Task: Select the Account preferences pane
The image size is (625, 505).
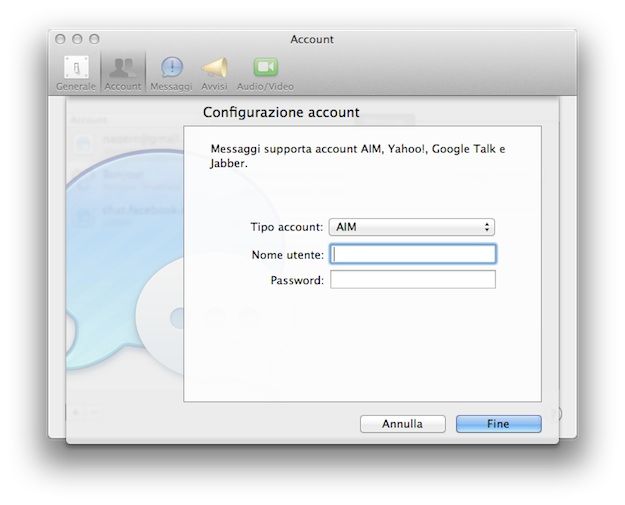Action: 123,73
